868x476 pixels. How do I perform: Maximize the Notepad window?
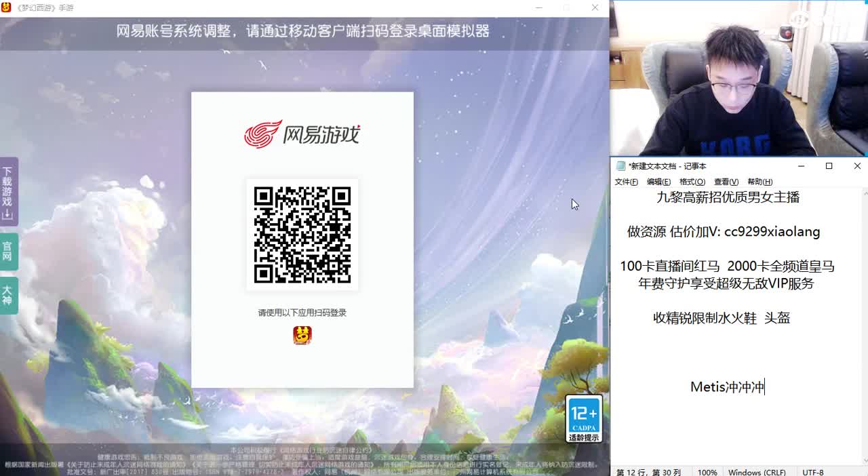pos(829,166)
